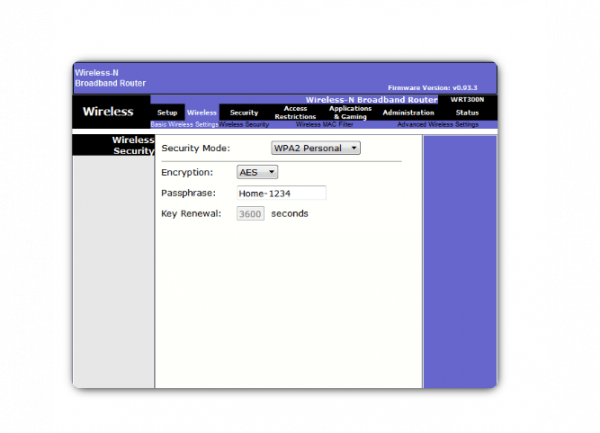The width and height of the screenshot is (600, 433).
Task: Click the Passphrase input field
Action: tap(281, 193)
